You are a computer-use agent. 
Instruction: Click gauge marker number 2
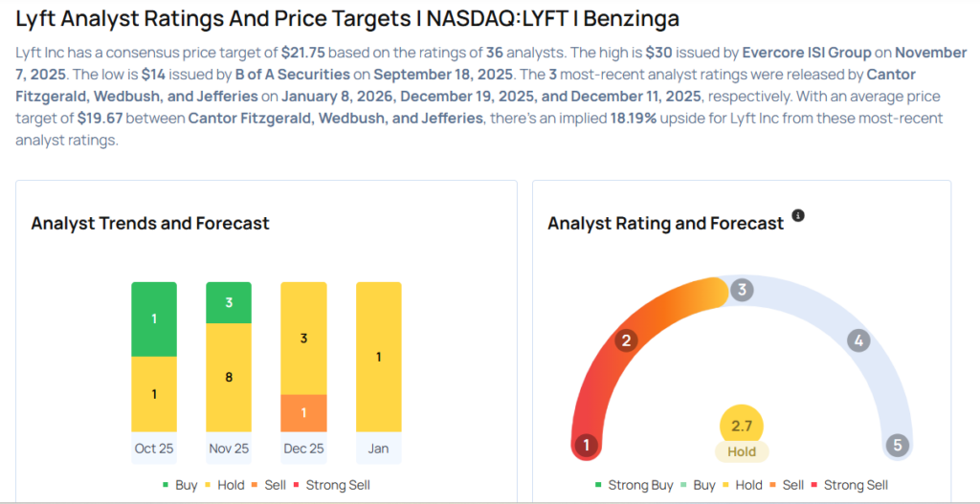pos(627,340)
